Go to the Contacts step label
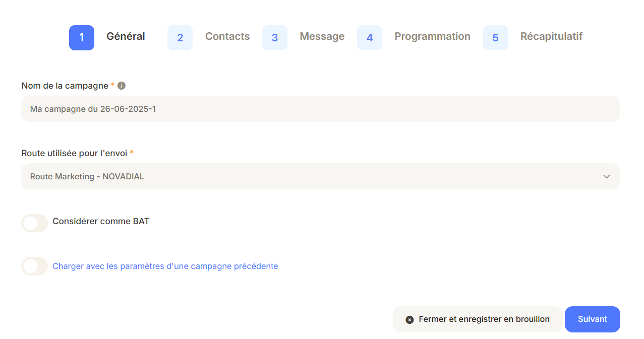The image size is (644, 339). tap(227, 36)
